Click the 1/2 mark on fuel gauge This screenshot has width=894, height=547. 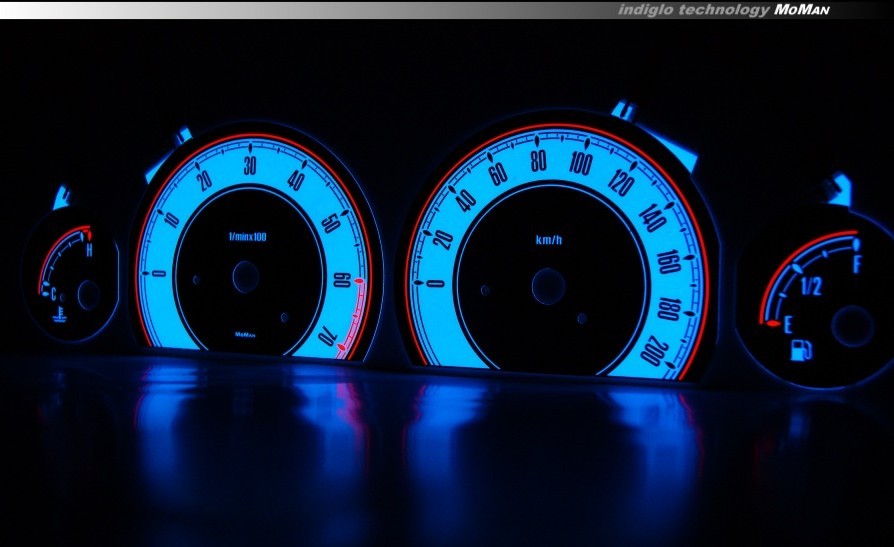click(x=811, y=289)
